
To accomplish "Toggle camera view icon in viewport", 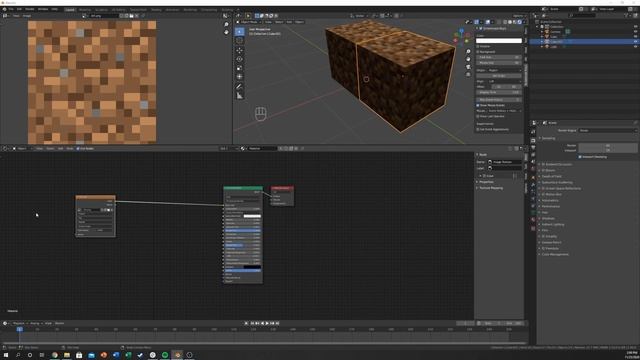I will point(468,67).
